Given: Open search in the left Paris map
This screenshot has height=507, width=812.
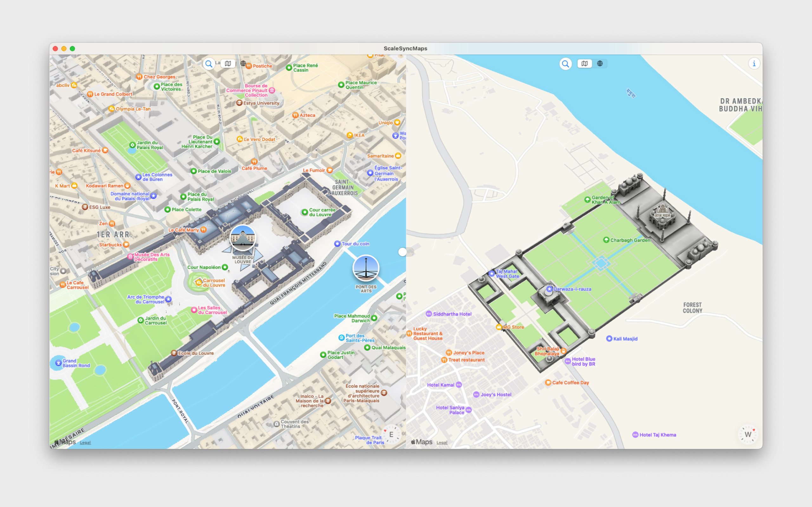Looking at the screenshot, I should click(209, 64).
